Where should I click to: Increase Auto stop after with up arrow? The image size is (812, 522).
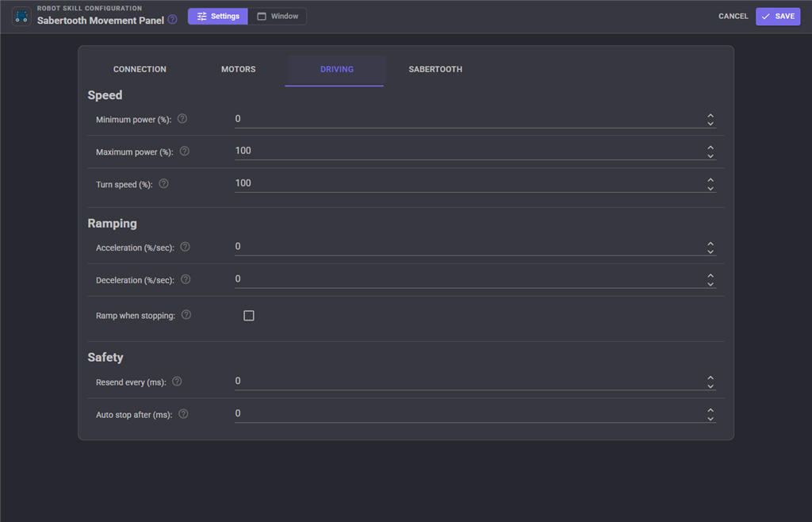tap(710, 411)
